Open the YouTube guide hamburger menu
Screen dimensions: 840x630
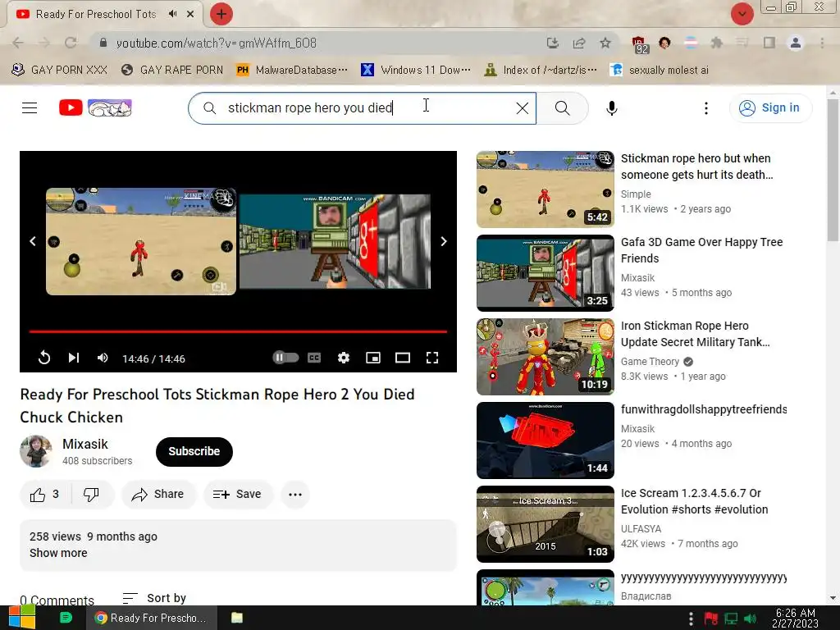pyautogui.click(x=30, y=108)
